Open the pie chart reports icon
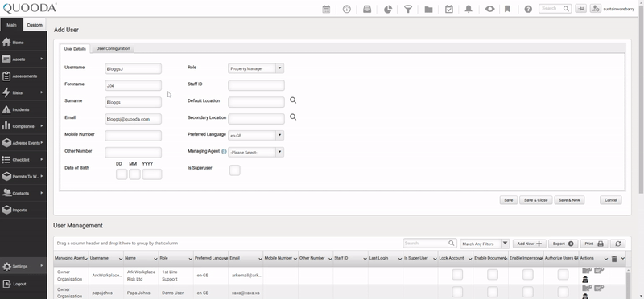This screenshot has height=299, width=644. tap(388, 10)
